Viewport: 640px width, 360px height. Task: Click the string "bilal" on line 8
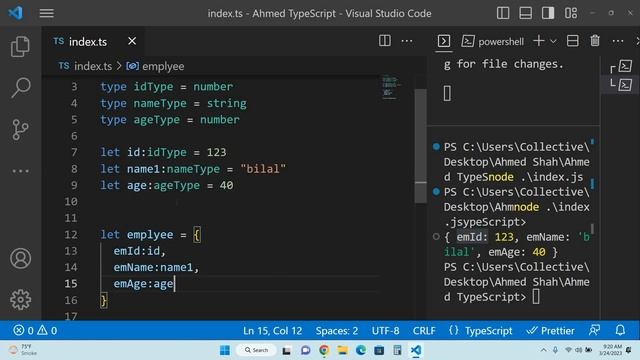[263, 169]
